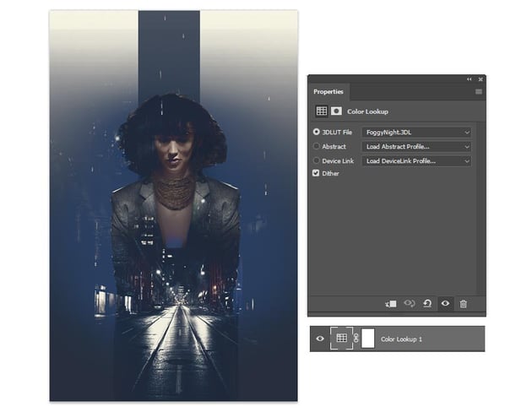Select the Abstract radio button
Screen dimensions: 532x412
316,146
